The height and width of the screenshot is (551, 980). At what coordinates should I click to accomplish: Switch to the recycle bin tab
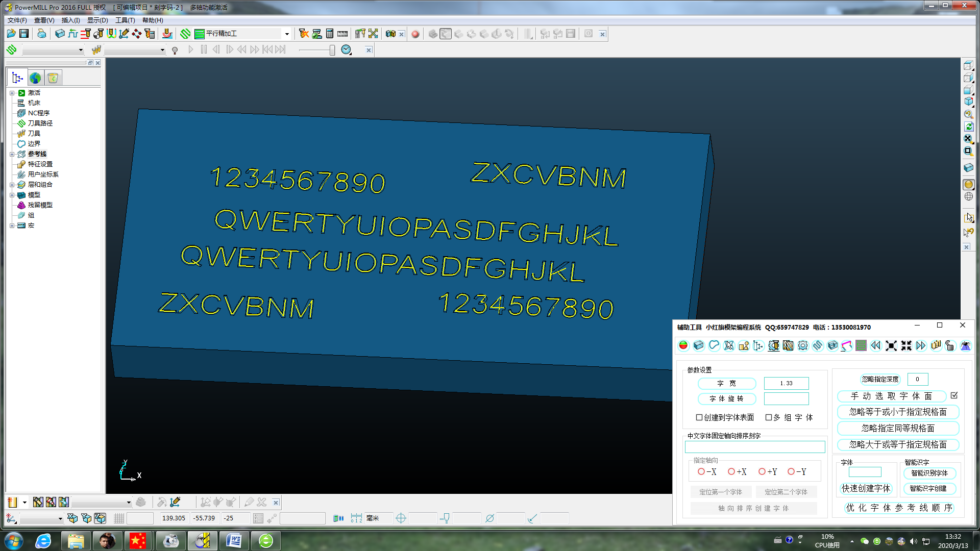pyautogui.click(x=53, y=78)
